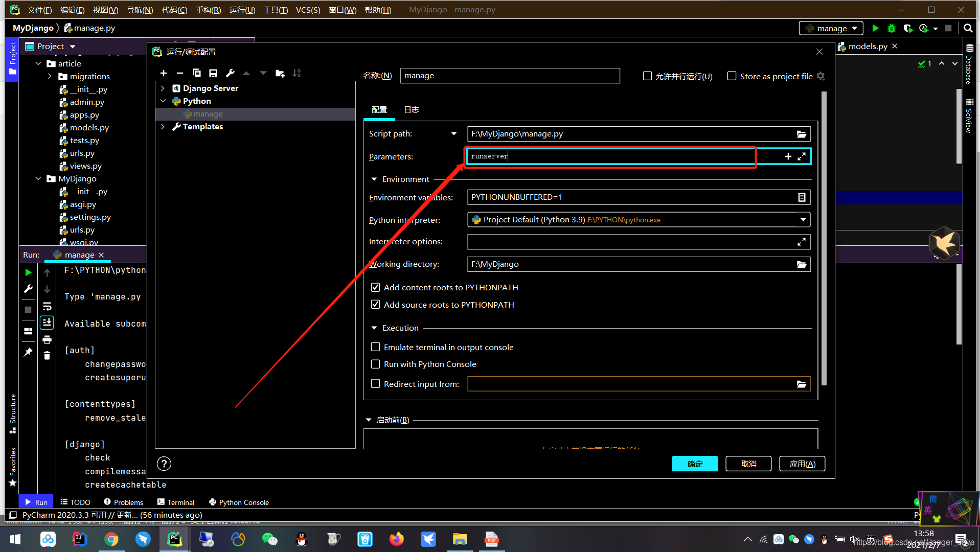Open manage run configuration dropdown in toolbar
Screen dimensions: 980x552
(831, 28)
